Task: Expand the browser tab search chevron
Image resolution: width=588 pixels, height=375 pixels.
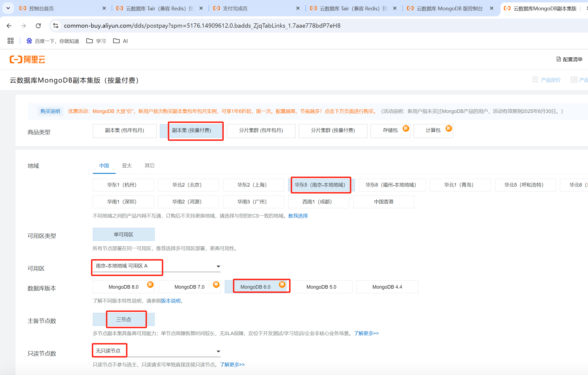Action: pos(8,8)
